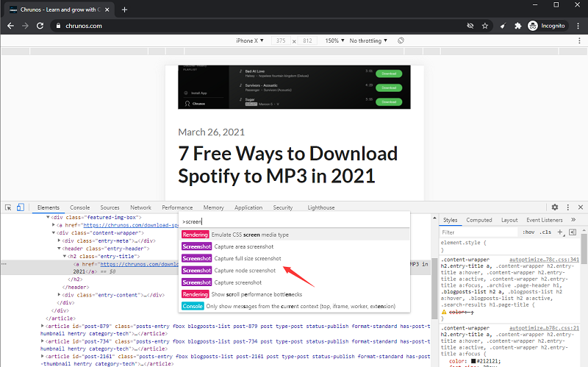
Task: Bookmark this page with the star icon
Action: tap(485, 26)
